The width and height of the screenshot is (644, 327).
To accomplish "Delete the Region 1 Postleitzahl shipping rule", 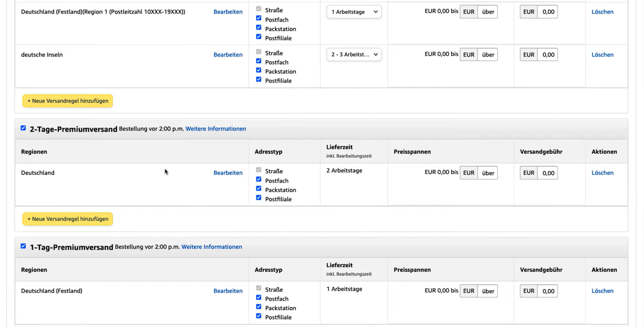I will 602,12.
